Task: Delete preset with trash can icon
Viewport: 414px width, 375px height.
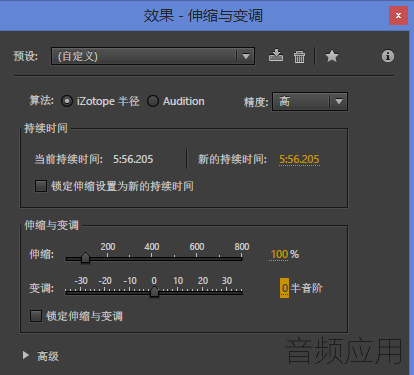Action: click(299, 56)
